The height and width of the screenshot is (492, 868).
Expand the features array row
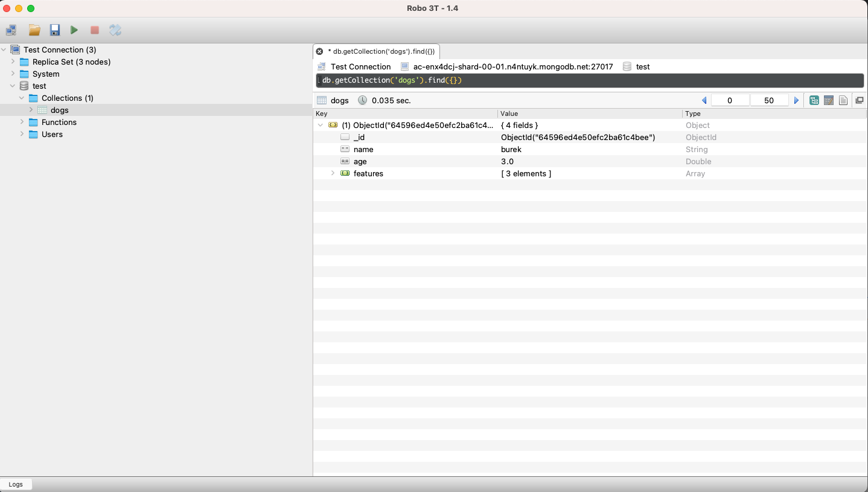point(333,173)
